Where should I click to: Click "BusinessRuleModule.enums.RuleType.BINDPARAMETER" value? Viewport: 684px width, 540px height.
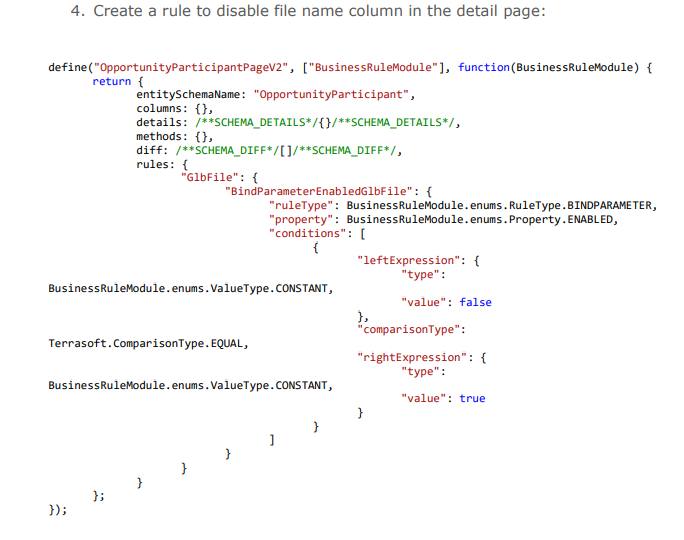(499, 205)
